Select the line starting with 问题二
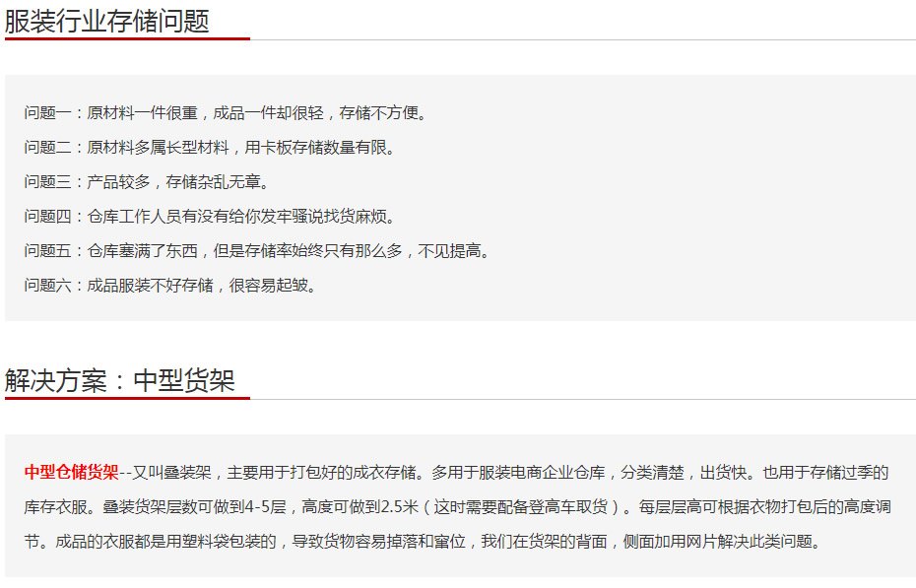Screen dimensions: 916x588 coord(211,147)
